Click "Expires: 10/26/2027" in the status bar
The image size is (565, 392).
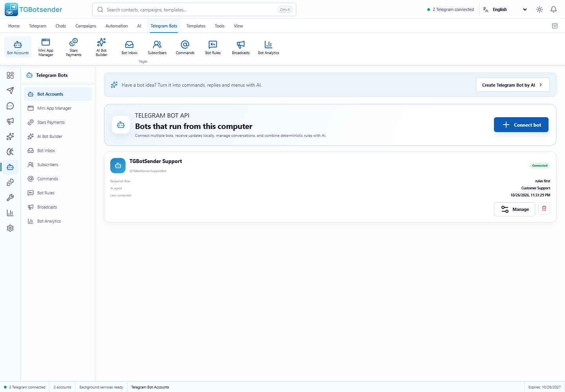pyautogui.click(x=545, y=387)
